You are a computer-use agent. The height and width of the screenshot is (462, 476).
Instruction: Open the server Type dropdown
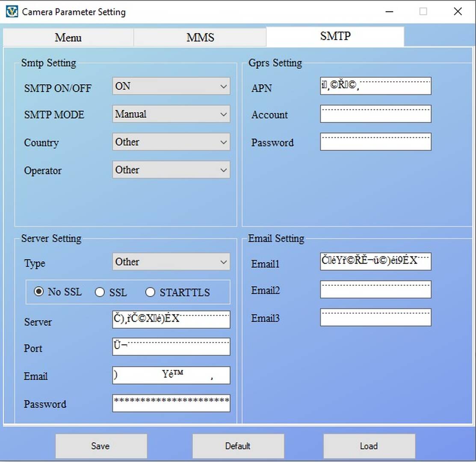pyautogui.click(x=171, y=262)
